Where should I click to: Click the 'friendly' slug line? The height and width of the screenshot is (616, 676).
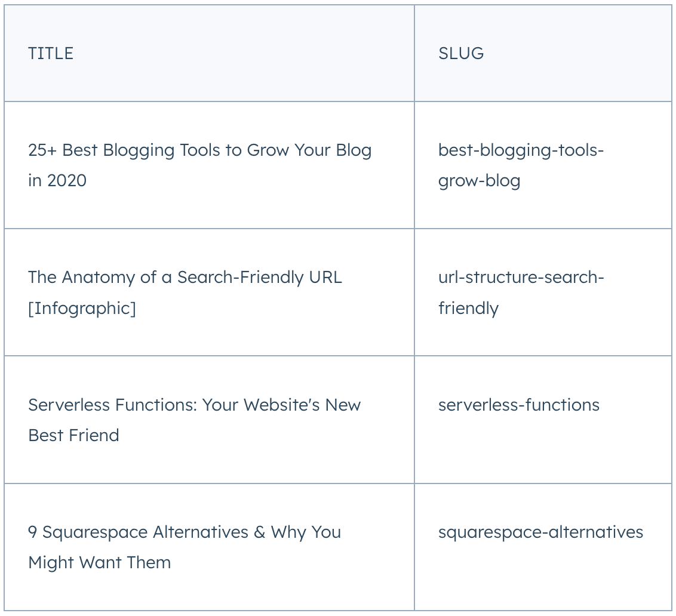[x=468, y=309]
